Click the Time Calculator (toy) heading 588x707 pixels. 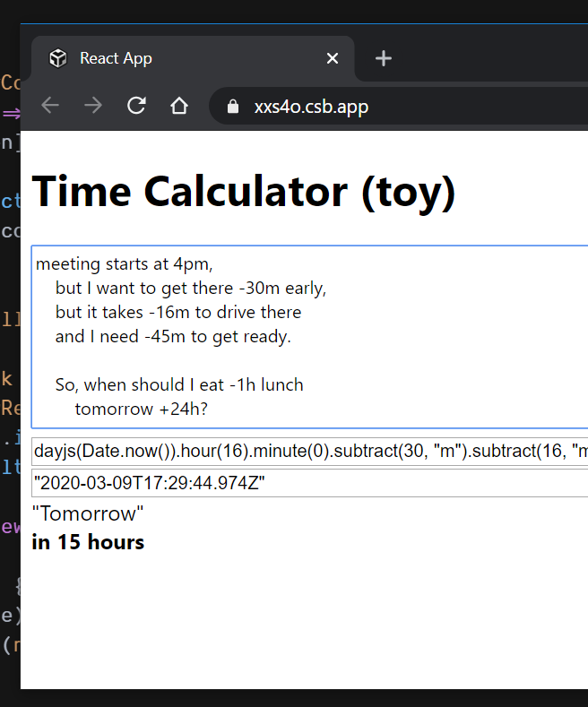pos(244,192)
